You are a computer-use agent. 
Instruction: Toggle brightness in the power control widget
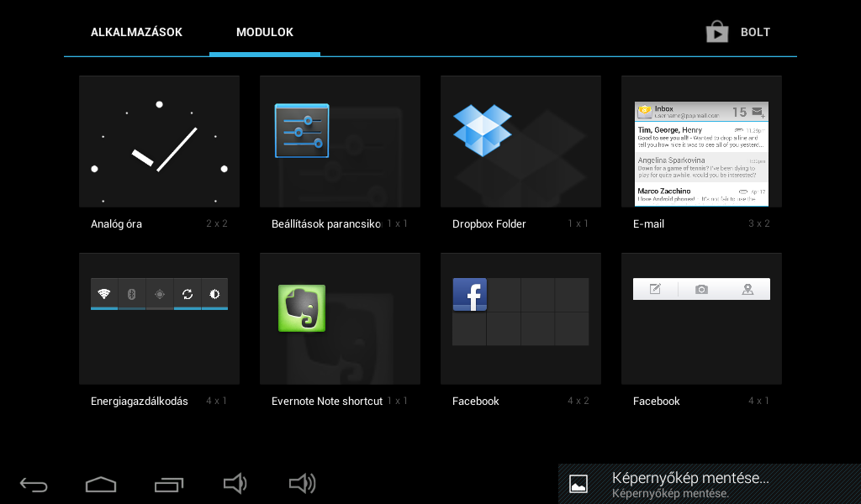(214, 294)
